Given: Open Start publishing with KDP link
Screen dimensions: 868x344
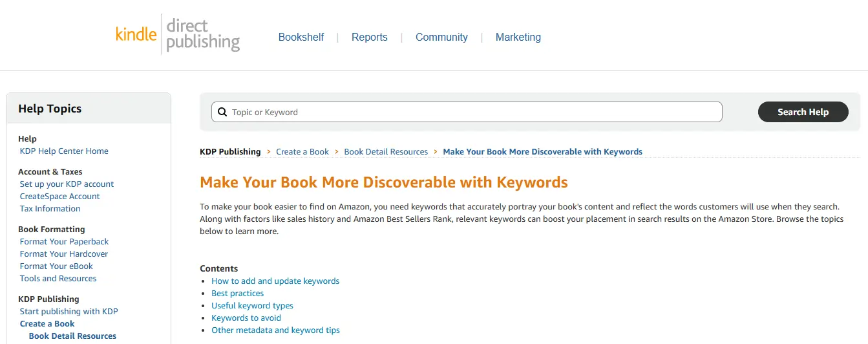Looking at the screenshot, I should click(x=69, y=311).
